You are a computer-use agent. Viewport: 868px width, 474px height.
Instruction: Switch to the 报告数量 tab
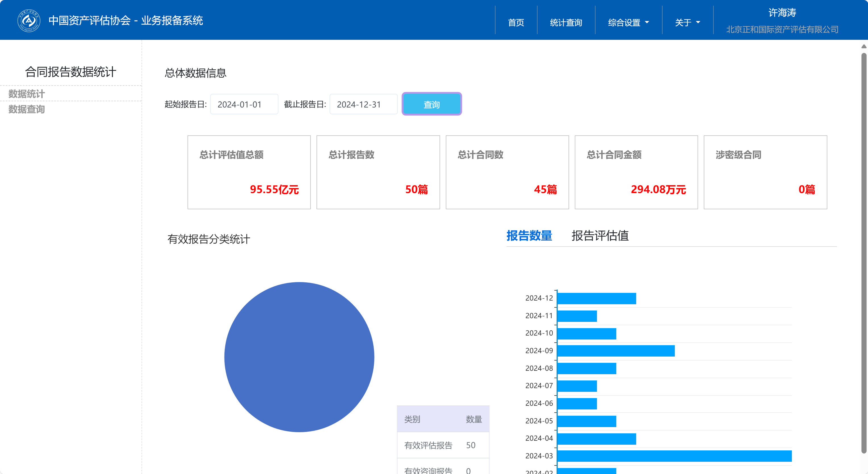point(529,236)
